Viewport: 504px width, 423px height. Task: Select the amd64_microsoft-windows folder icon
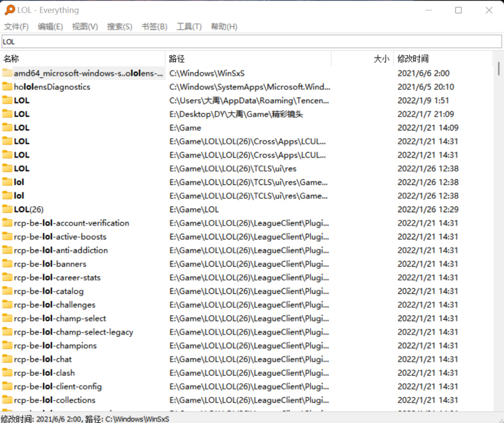pos(7,73)
